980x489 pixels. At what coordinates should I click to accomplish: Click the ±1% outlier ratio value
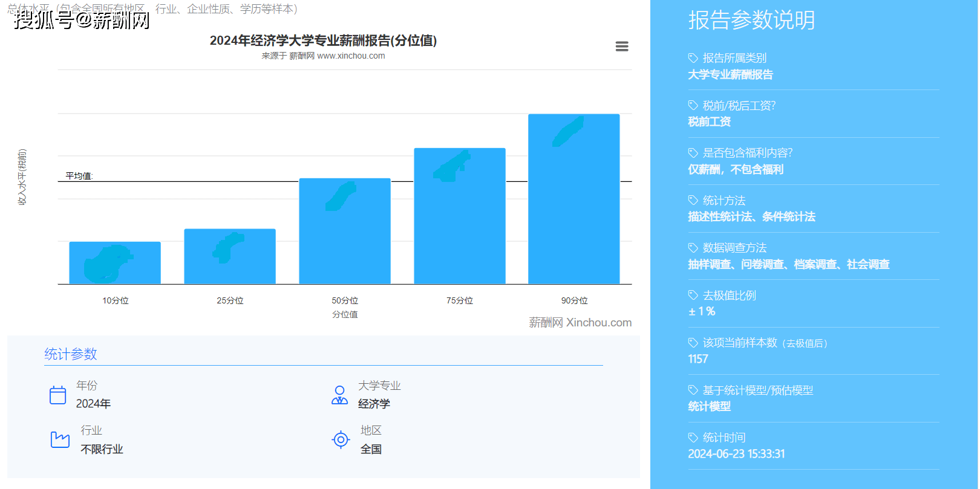pos(702,311)
